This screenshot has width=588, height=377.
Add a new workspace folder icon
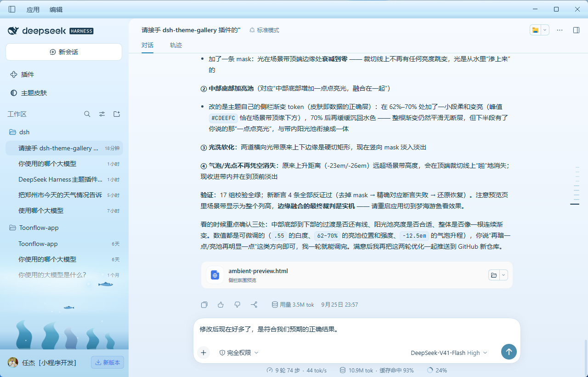tap(117, 114)
